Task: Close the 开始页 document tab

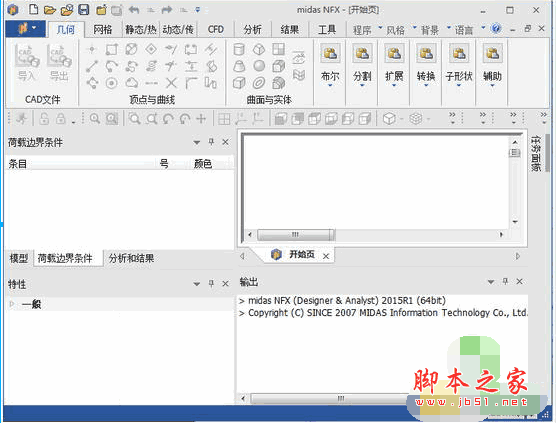Action: pyautogui.click(x=326, y=256)
